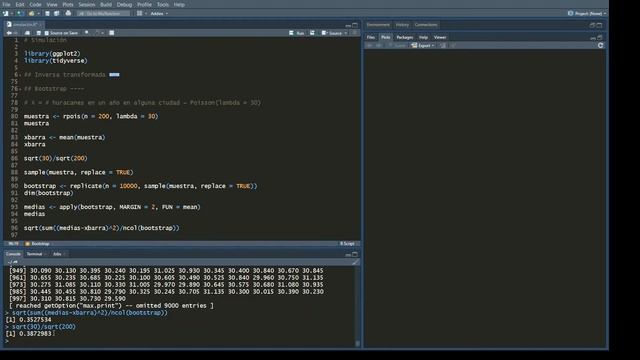Open the R Script file type selector
640x360 pixels.
[x=349, y=244]
